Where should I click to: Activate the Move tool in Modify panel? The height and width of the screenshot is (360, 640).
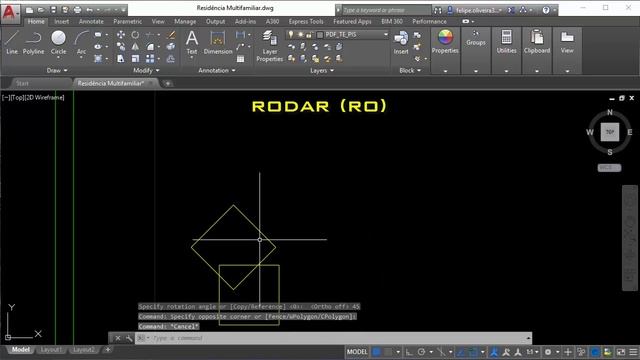click(121, 35)
